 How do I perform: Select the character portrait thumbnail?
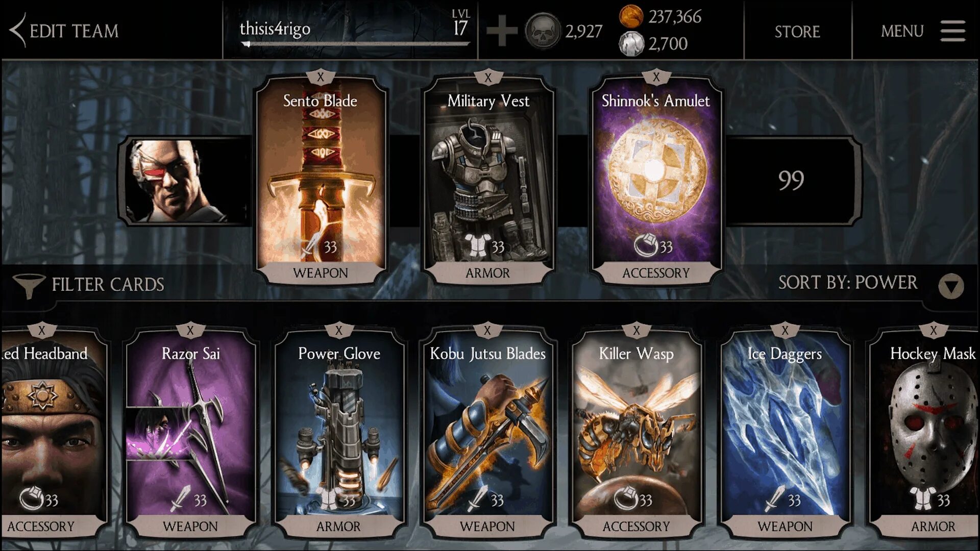click(x=185, y=181)
